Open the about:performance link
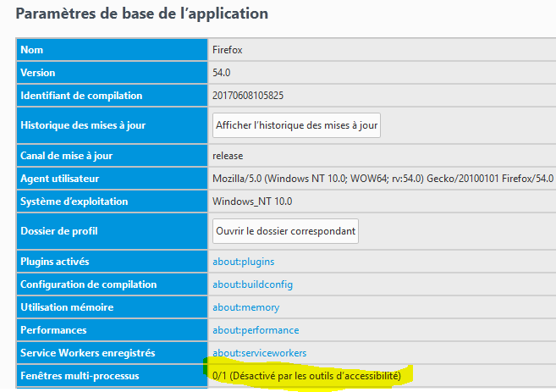This screenshot has width=556, height=392. [x=256, y=330]
